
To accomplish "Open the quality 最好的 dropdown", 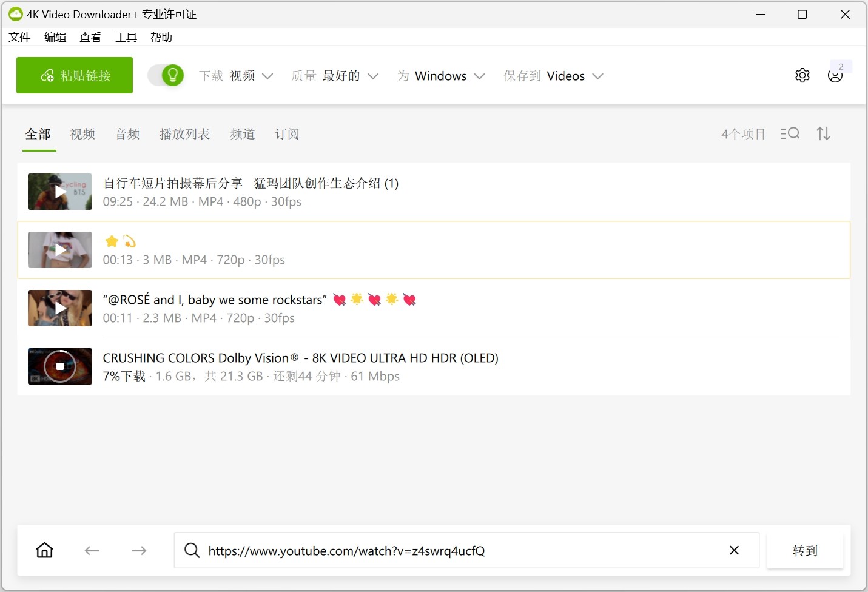I will point(335,76).
